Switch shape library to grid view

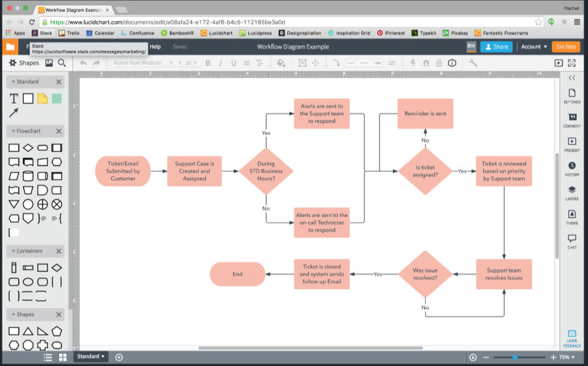point(63,357)
